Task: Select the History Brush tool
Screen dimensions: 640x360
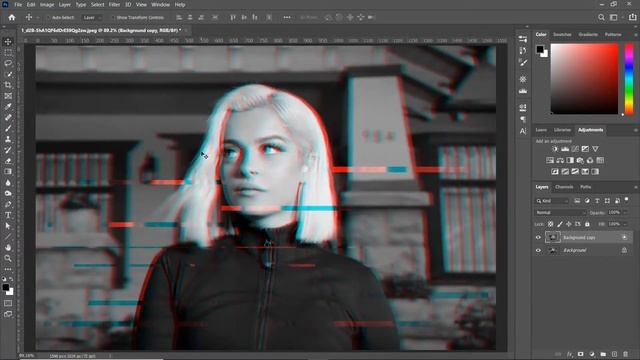Action: (x=8, y=150)
